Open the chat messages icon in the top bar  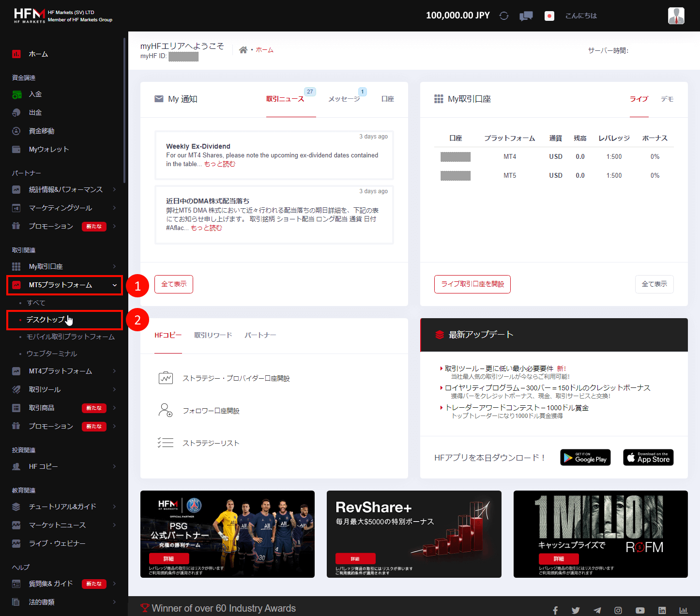pyautogui.click(x=526, y=15)
